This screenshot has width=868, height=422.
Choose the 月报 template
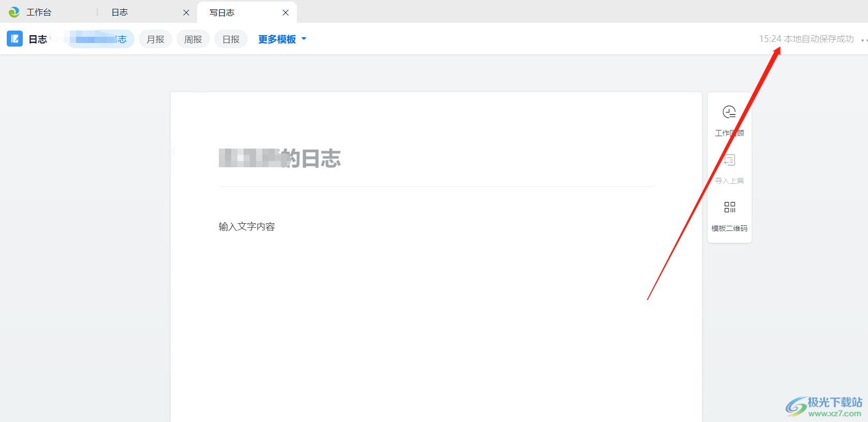155,39
